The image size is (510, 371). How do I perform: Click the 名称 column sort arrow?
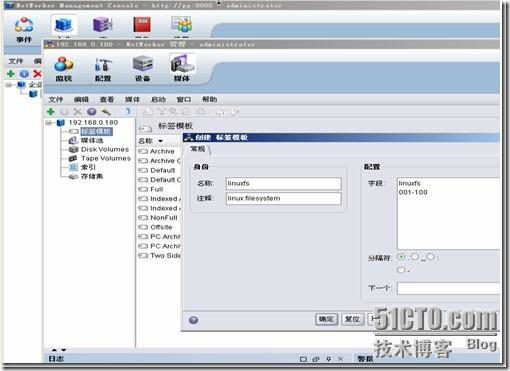pyautogui.click(x=160, y=141)
